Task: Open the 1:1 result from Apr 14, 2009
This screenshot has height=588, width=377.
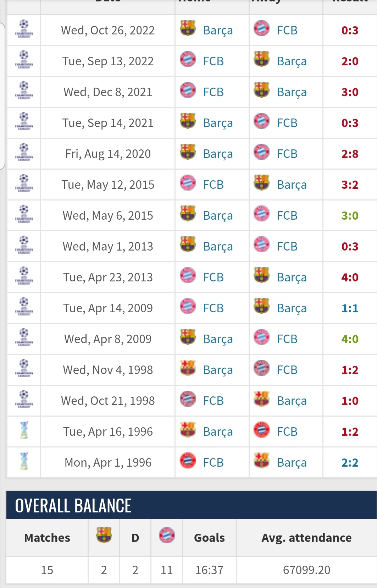Action: (350, 308)
